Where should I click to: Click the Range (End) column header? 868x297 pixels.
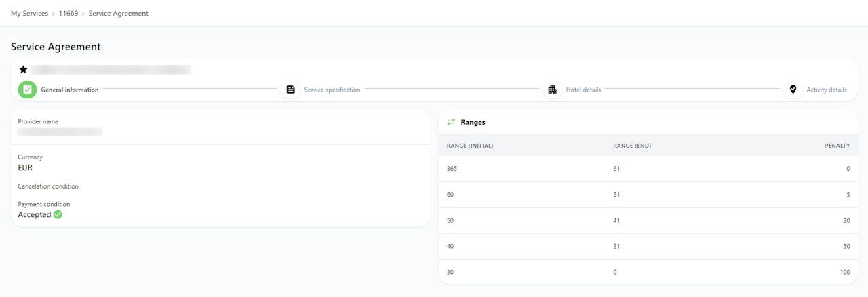(x=632, y=146)
